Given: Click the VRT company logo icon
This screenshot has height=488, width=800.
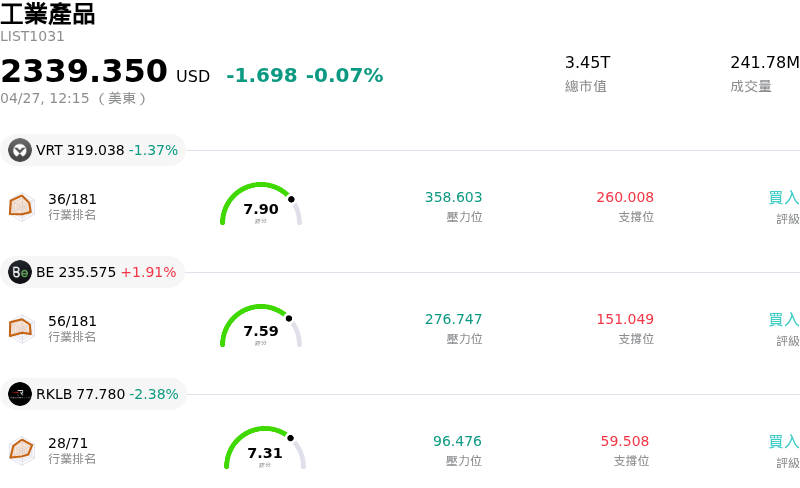Looking at the screenshot, I should 20,150.
